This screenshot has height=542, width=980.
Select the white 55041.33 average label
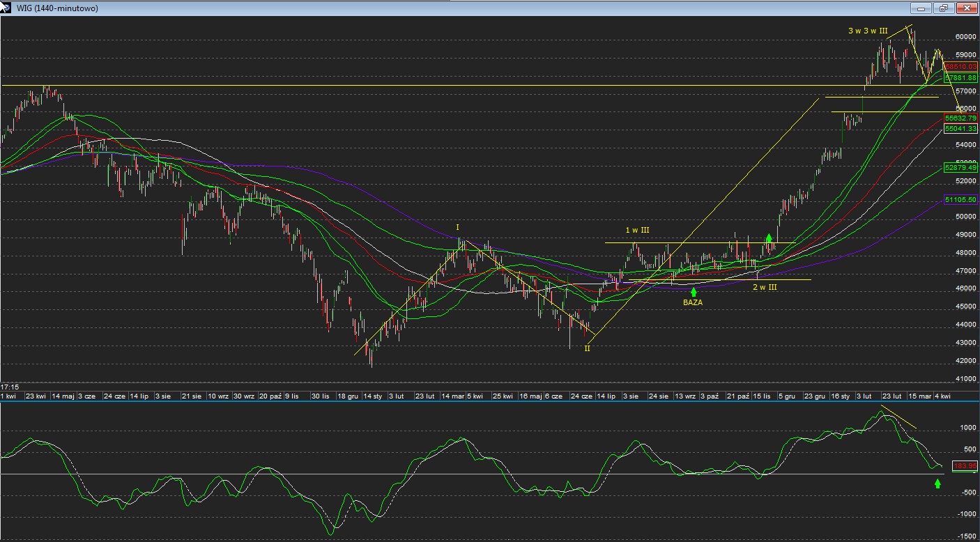[960, 129]
